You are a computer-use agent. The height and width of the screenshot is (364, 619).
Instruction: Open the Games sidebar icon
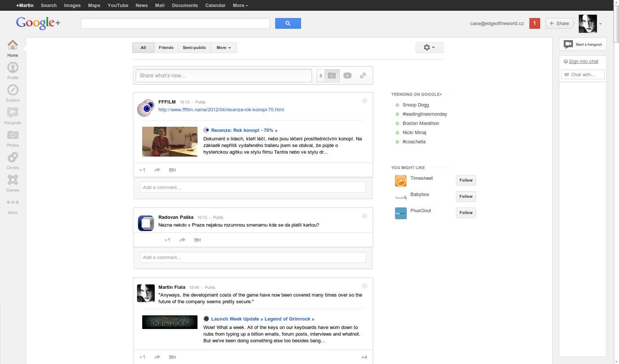point(13,180)
